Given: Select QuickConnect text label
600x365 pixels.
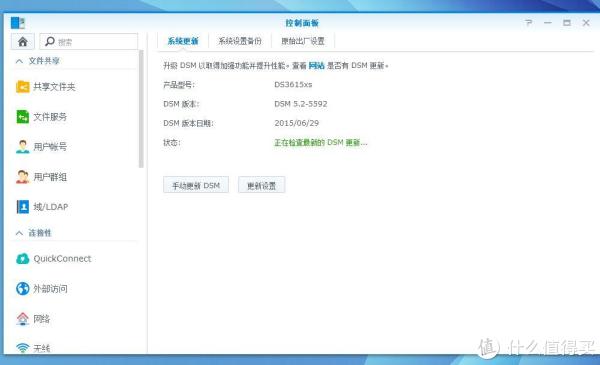Looking at the screenshot, I should point(62,259).
